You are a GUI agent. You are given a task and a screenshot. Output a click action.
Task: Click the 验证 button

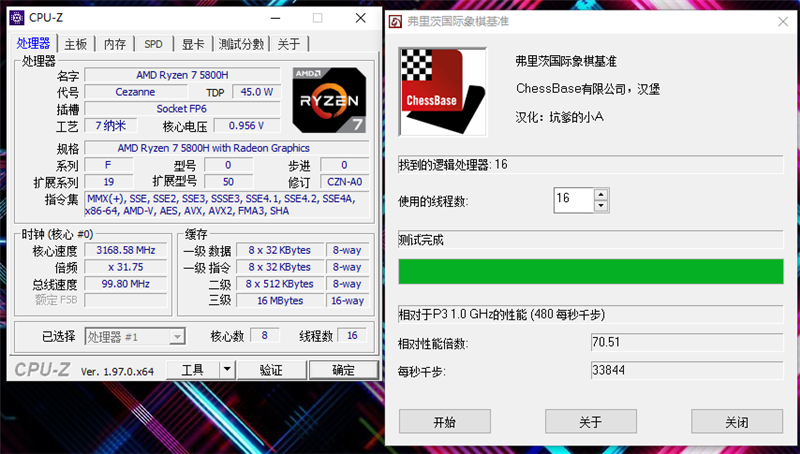[x=271, y=370]
